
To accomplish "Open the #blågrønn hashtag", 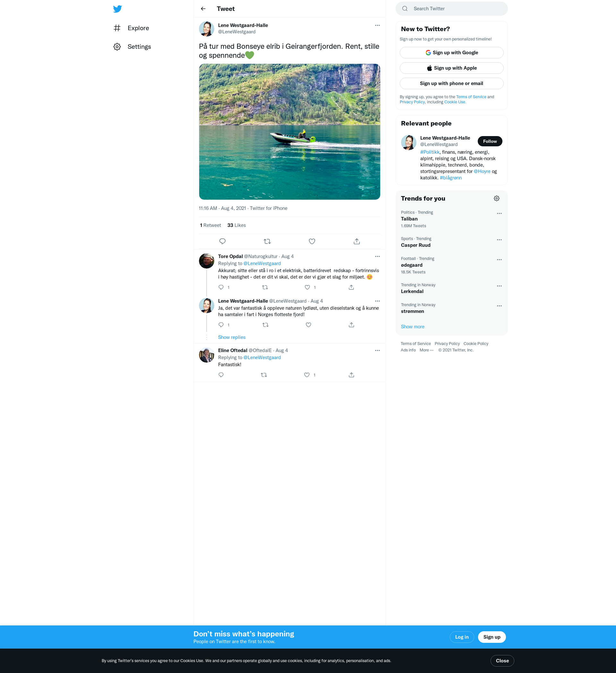I will click(450, 178).
